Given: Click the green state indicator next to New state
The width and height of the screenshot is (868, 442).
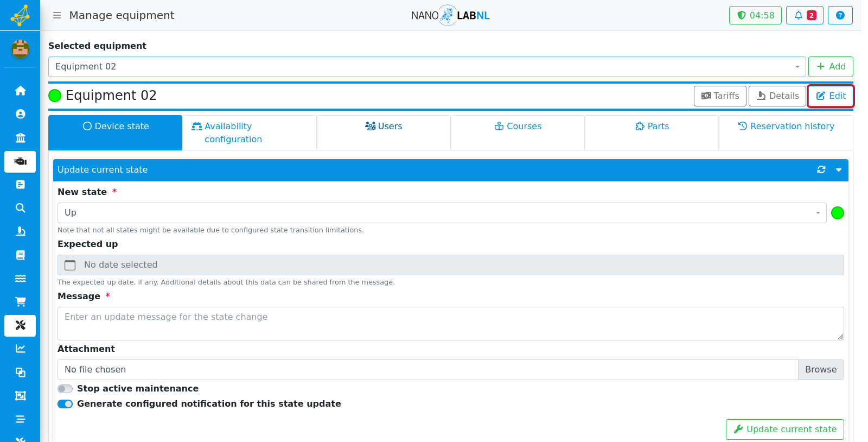Looking at the screenshot, I should (x=838, y=213).
